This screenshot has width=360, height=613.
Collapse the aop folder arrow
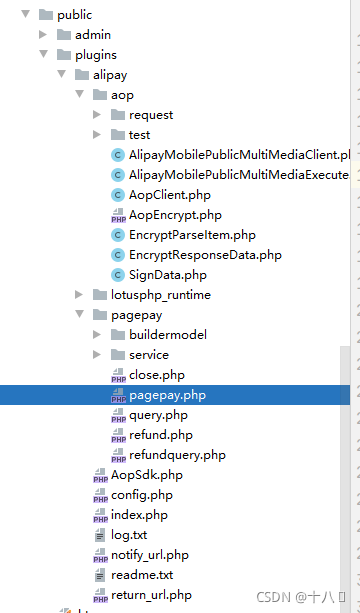[80, 94]
